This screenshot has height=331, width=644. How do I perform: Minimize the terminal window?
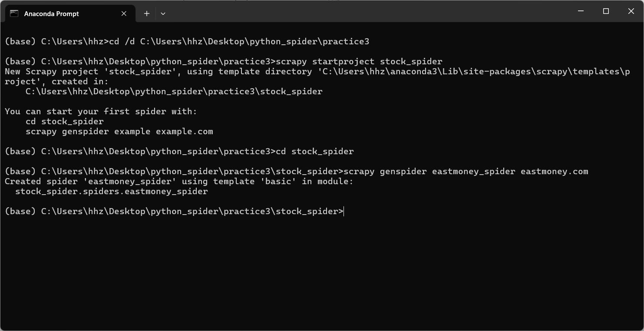pyautogui.click(x=581, y=11)
